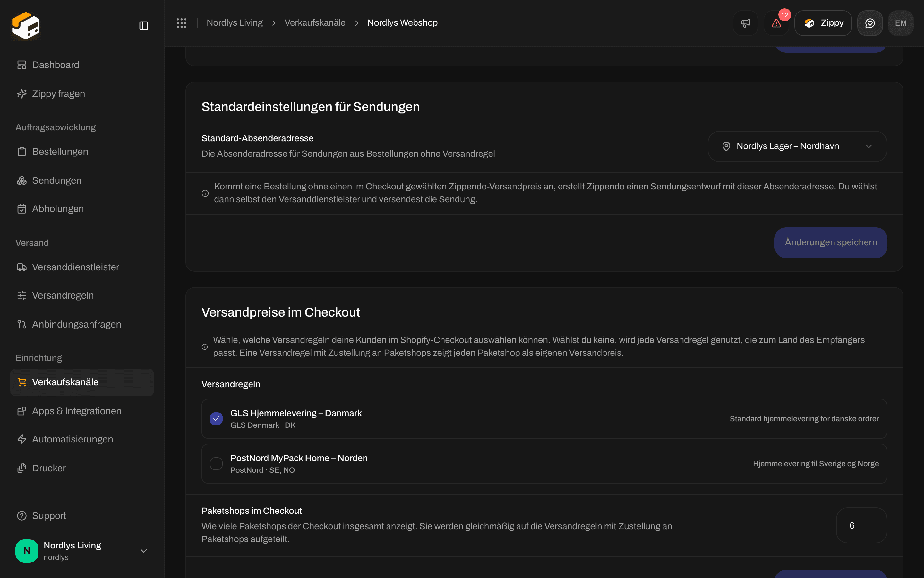Go to Anbindungsanfragen
Viewport: 924px width, 578px height.
pos(82,324)
